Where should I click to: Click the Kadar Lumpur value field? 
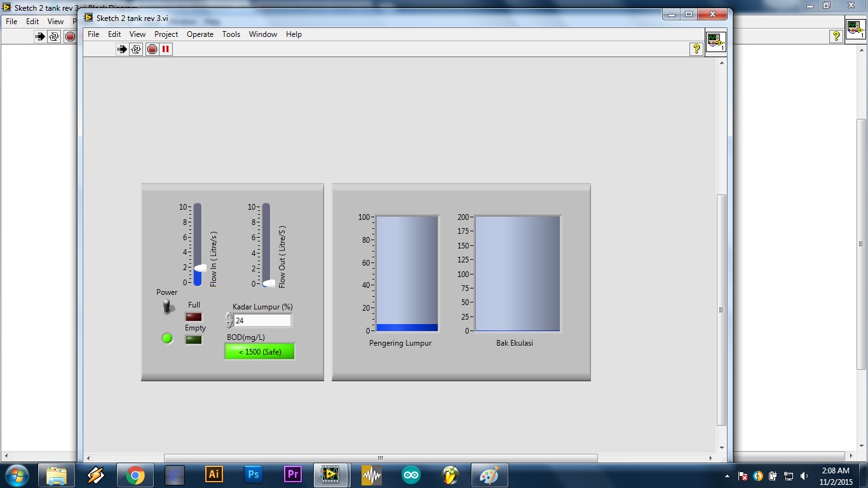coord(262,321)
